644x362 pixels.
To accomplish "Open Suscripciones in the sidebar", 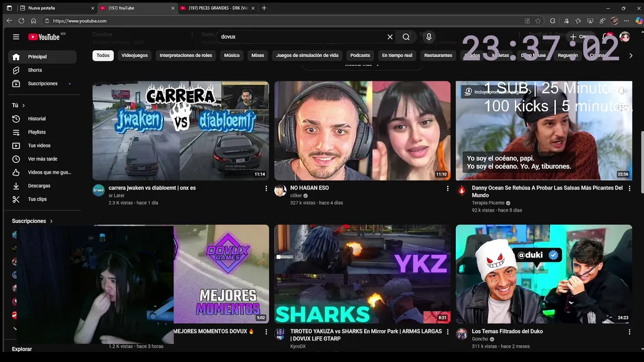I will pos(42,83).
